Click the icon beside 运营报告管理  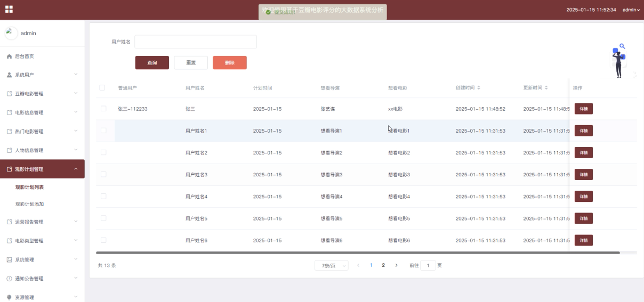coord(9,222)
